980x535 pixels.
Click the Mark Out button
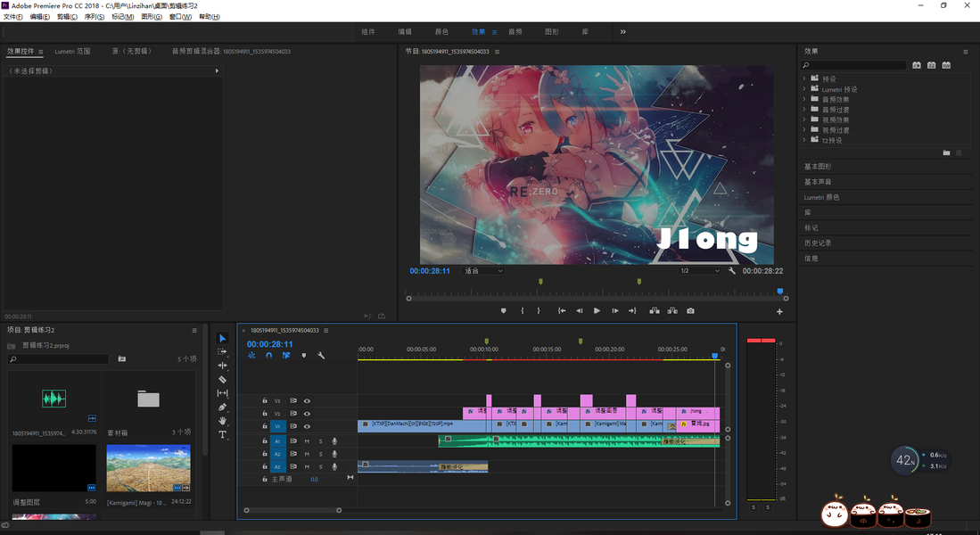tap(538, 310)
